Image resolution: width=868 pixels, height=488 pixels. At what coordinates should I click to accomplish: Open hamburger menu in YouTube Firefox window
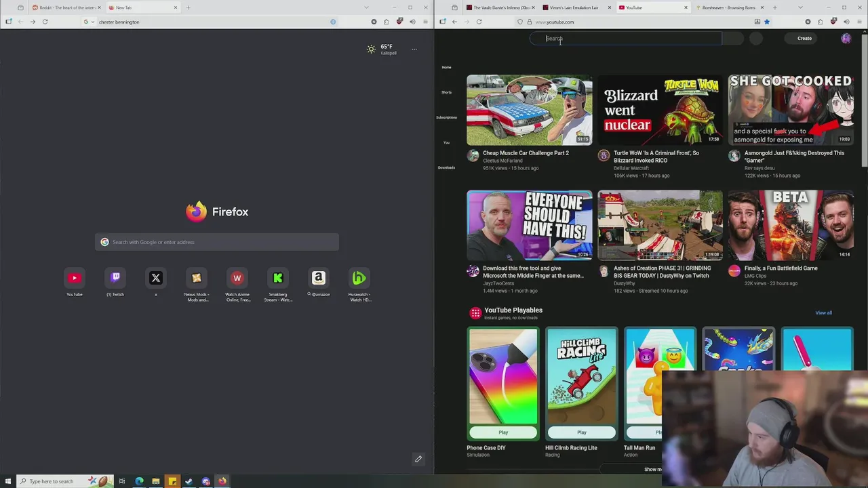[859, 22]
